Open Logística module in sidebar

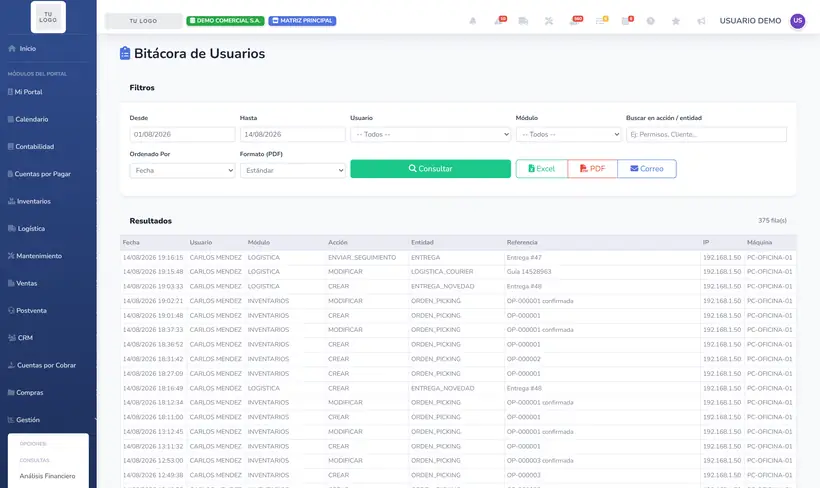[x=26, y=229]
